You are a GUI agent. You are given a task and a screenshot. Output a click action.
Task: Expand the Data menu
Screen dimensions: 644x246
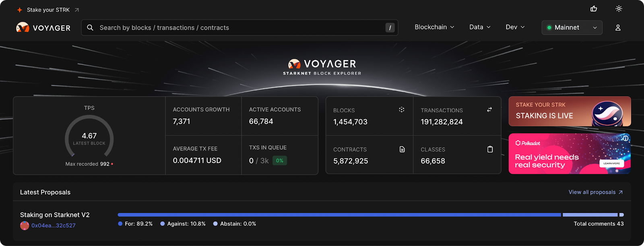480,27
